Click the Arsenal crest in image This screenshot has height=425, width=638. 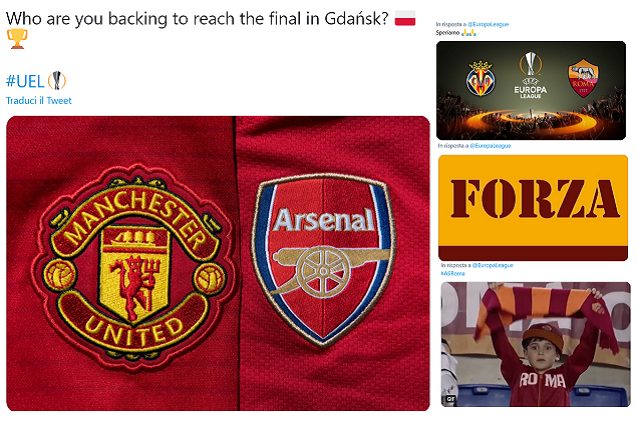[323, 259]
